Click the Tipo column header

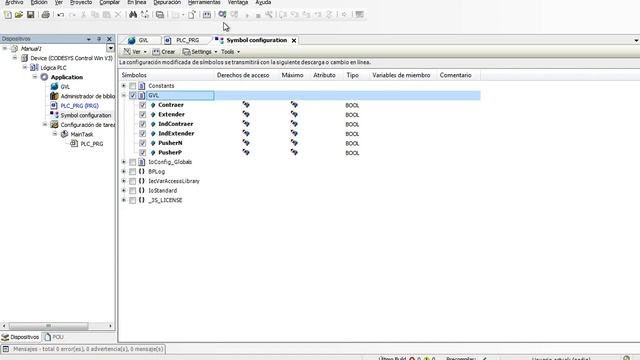point(353,75)
